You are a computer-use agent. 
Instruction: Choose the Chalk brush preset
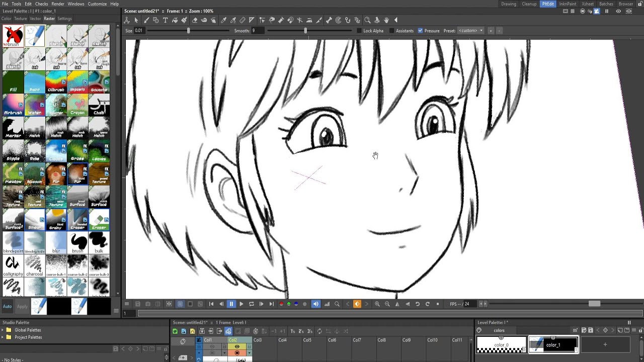tap(99, 105)
